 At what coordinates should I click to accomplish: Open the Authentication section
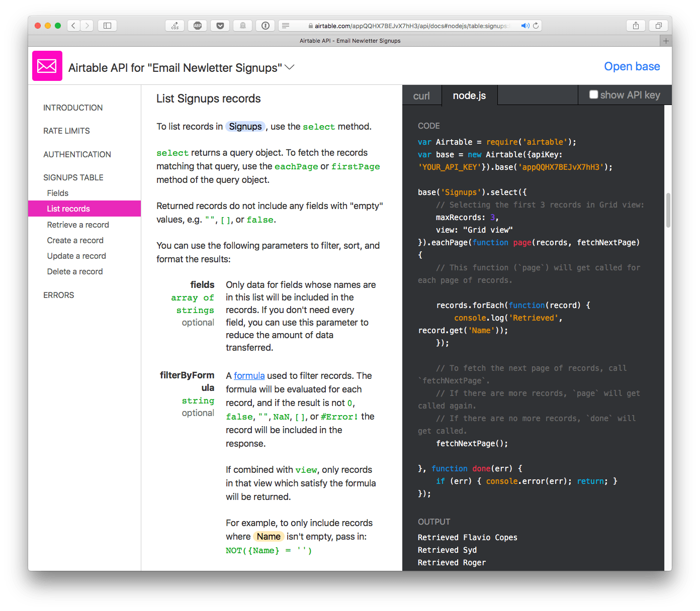(77, 154)
